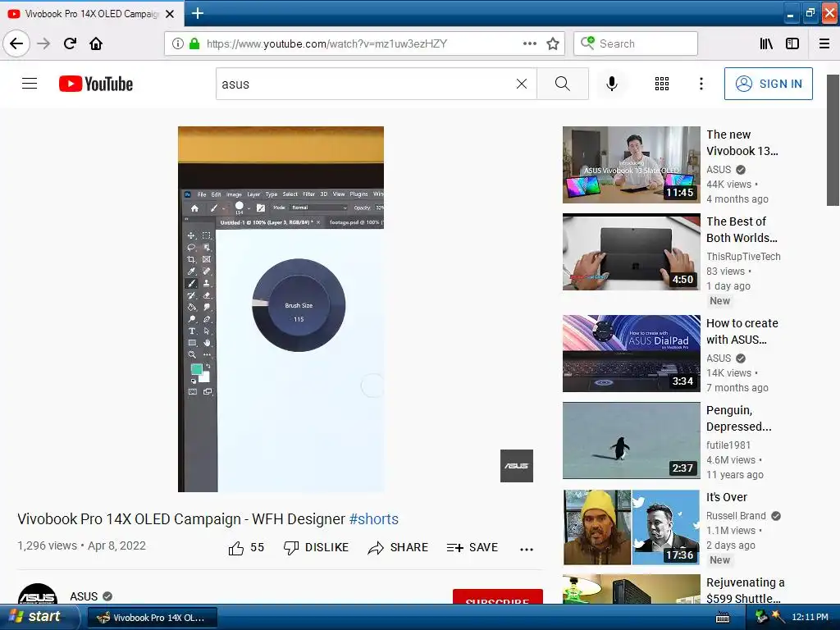Screen dimensions: 840x630
Task: Click the on-screen keyboard tray icon
Action: [x=722, y=617]
